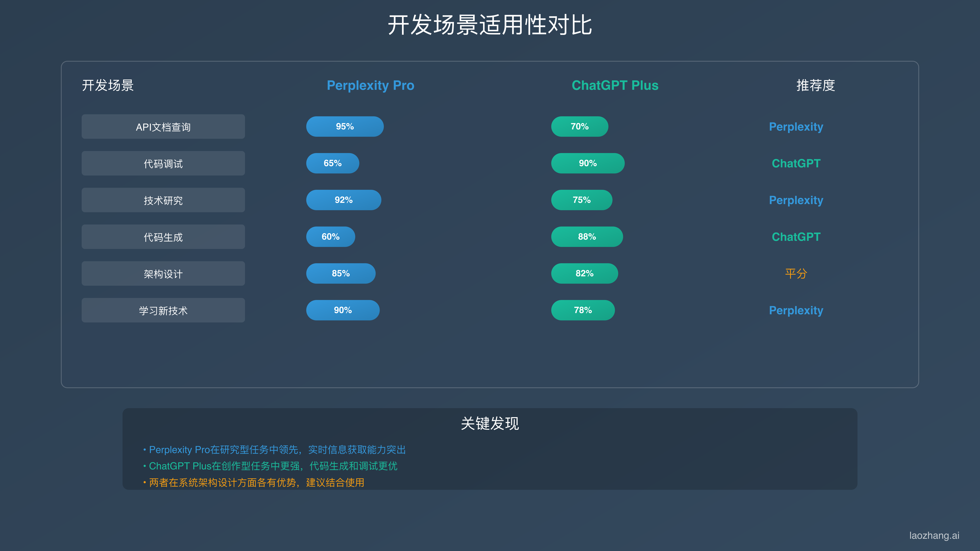Click the orange 平分 recommendation
Image resolution: width=980 pixels, height=551 pixels.
[796, 274]
